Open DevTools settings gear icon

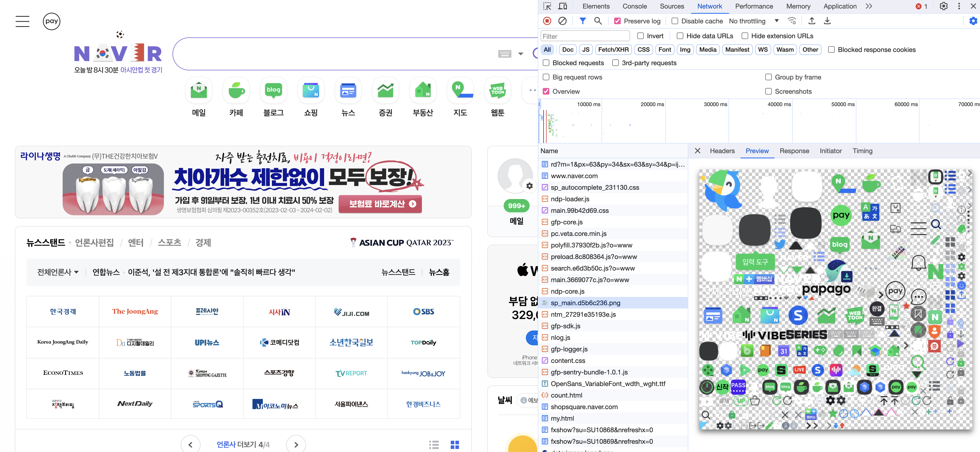(x=943, y=6)
